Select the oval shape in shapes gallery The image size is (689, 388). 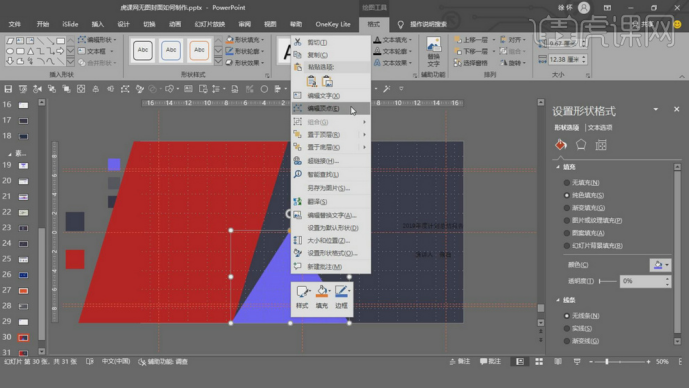tap(10, 51)
